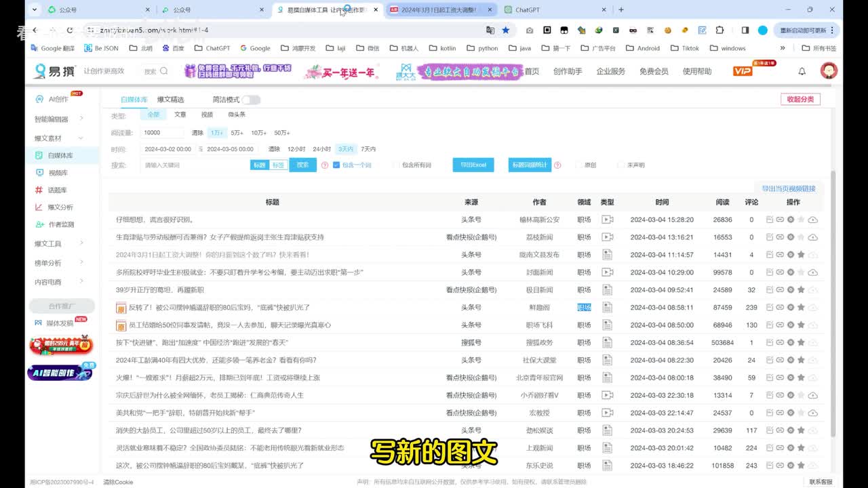Click the page vertical scrollbar
This screenshot has width=868, height=488.
tap(833, 305)
